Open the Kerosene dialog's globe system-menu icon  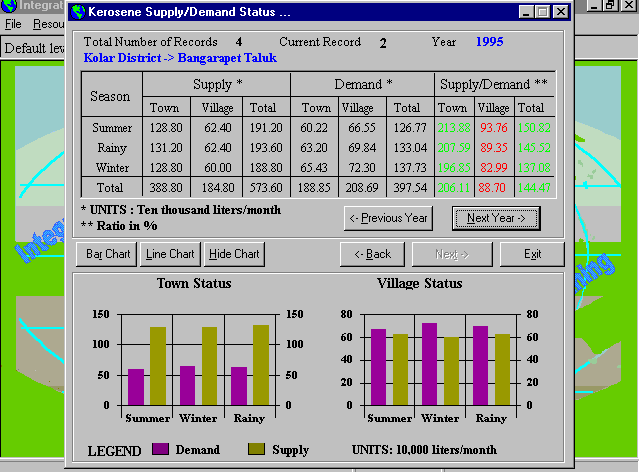pyautogui.click(x=78, y=12)
